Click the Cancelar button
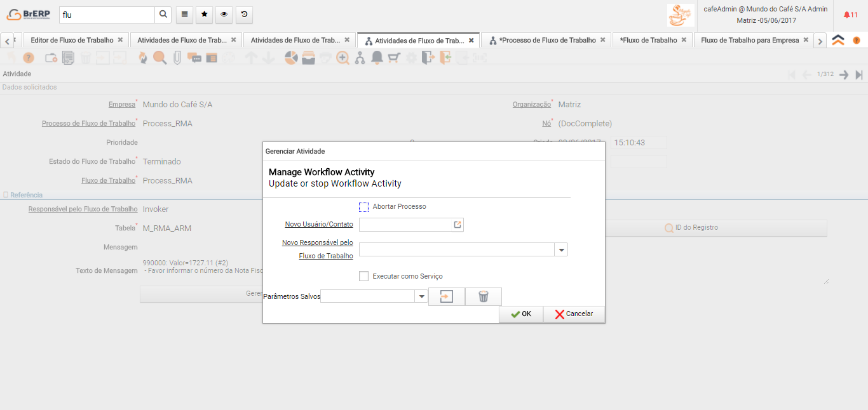This screenshot has height=410, width=868. (574, 314)
